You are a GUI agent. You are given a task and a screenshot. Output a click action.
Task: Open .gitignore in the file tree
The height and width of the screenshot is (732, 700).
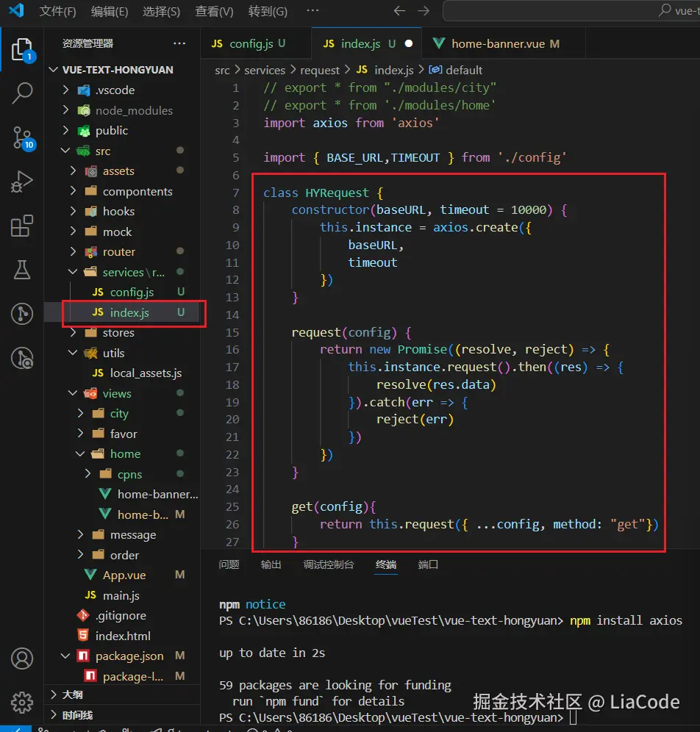(122, 616)
